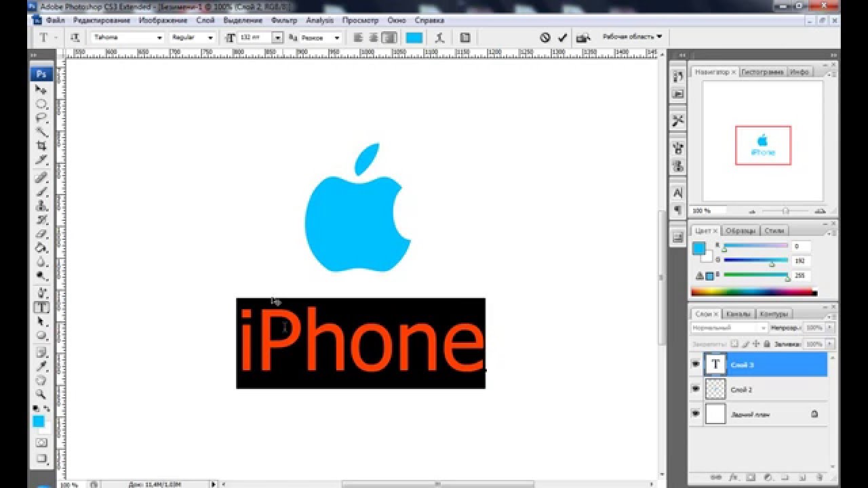This screenshot has width=868, height=488.
Task: Open the Рабочая область workspace dropdown
Action: point(632,37)
